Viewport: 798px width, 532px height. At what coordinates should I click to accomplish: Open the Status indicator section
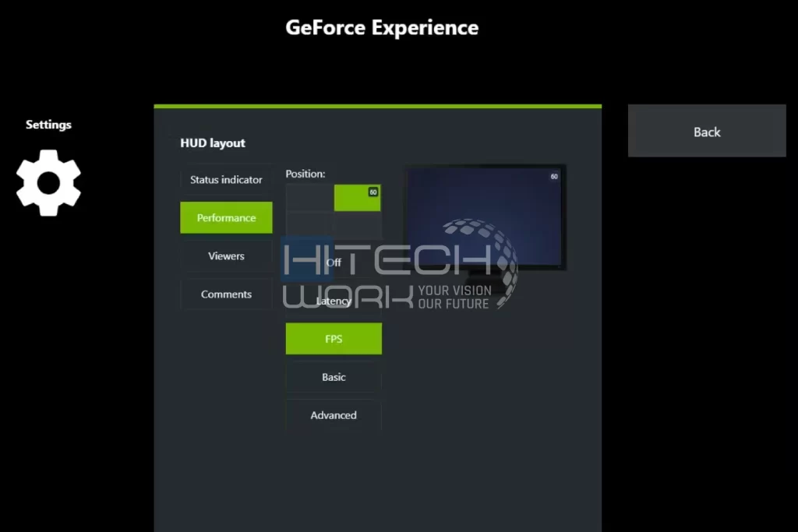226,179
